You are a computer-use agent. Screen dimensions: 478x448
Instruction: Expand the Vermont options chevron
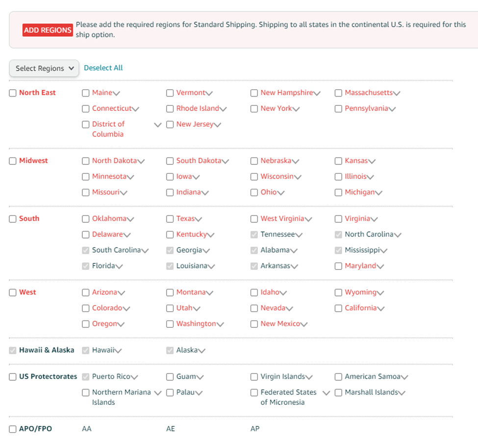pos(209,92)
